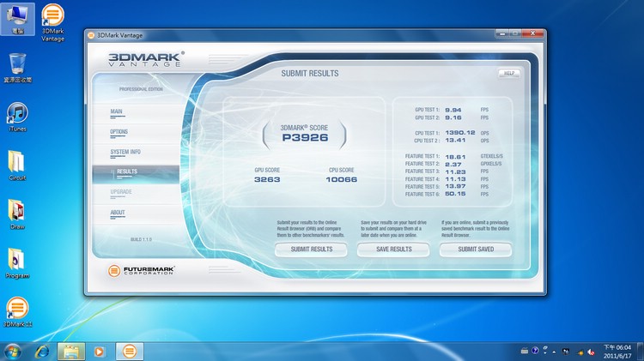Open the System Info section
Image resolution: width=644 pixels, height=361 pixels.
tap(125, 152)
